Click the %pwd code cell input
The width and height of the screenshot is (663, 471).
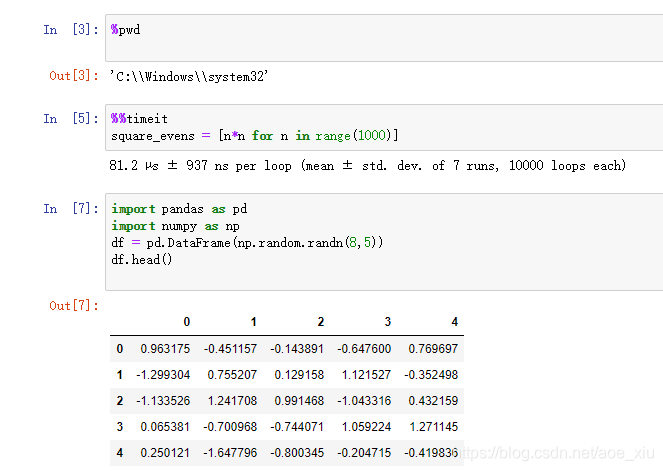pyautogui.click(x=384, y=38)
